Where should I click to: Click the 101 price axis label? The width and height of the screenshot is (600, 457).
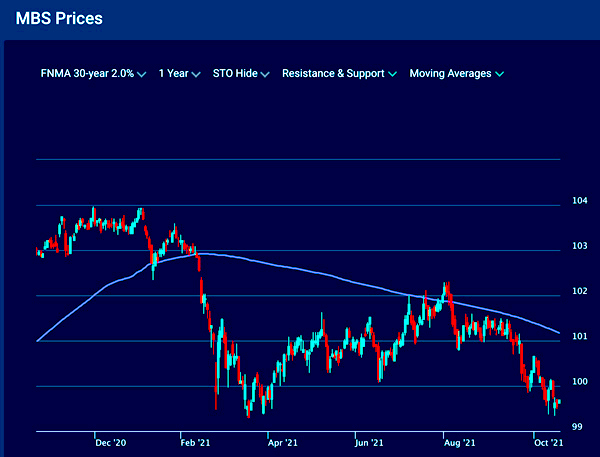pyautogui.click(x=579, y=337)
